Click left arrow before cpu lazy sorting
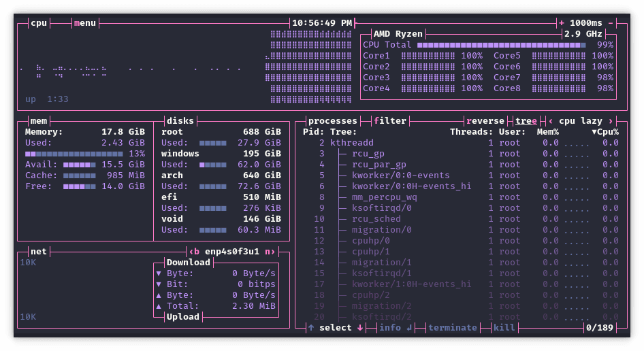 point(550,121)
